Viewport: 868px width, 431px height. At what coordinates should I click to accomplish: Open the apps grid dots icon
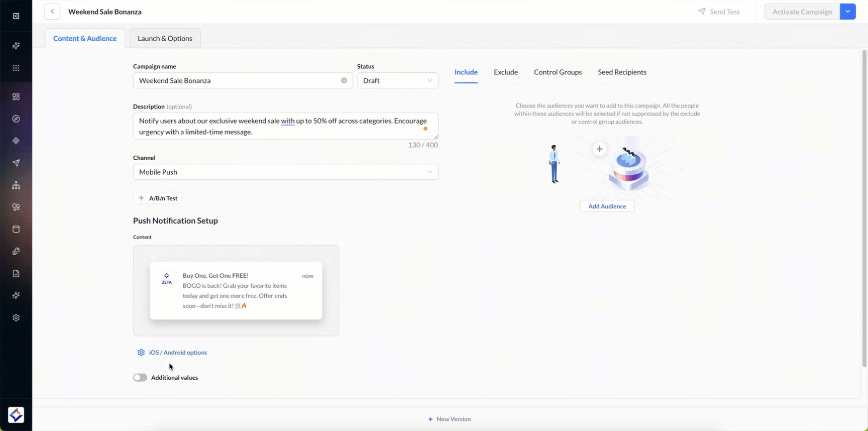click(16, 68)
